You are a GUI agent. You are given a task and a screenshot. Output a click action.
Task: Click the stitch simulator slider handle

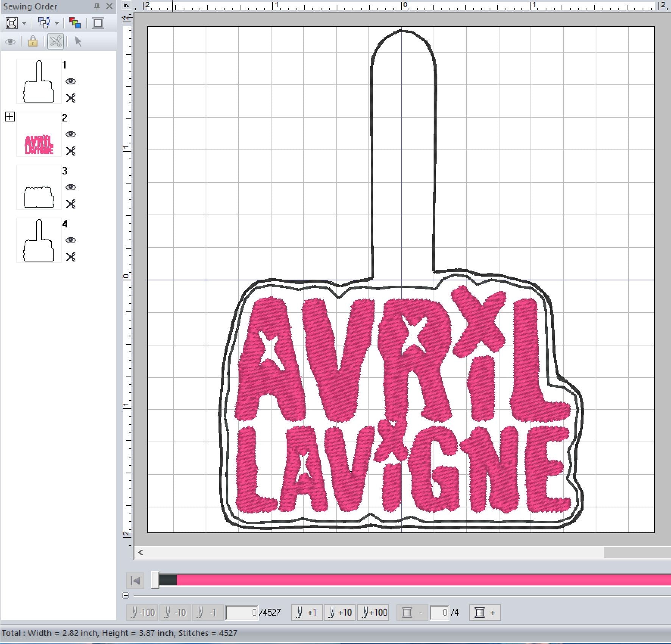click(x=155, y=580)
